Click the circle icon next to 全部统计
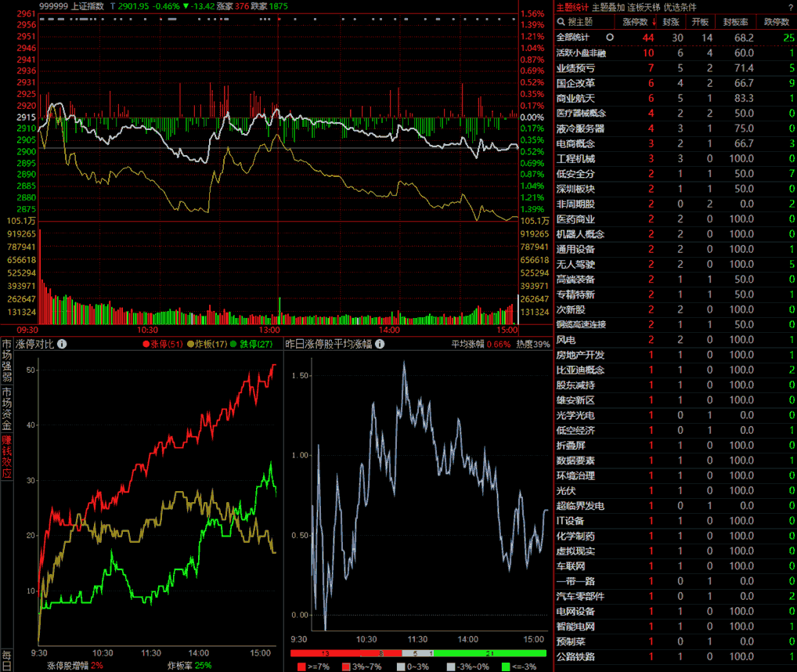 pyautogui.click(x=610, y=37)
